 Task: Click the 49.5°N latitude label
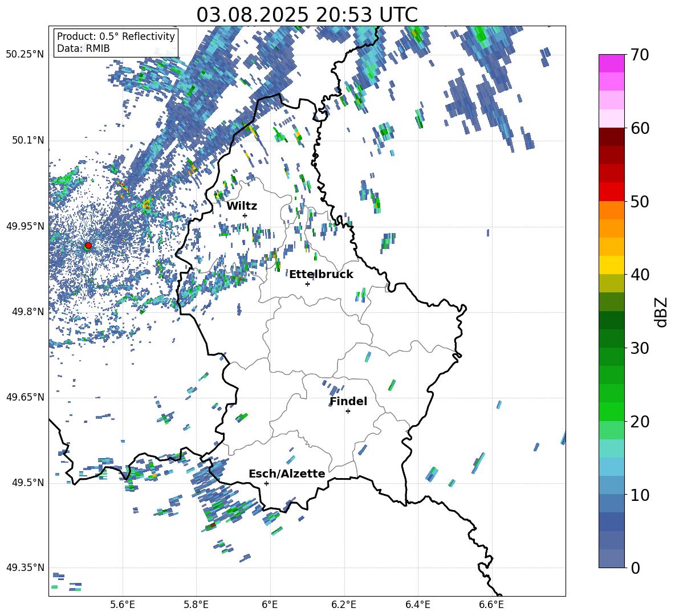coord(28,483)
